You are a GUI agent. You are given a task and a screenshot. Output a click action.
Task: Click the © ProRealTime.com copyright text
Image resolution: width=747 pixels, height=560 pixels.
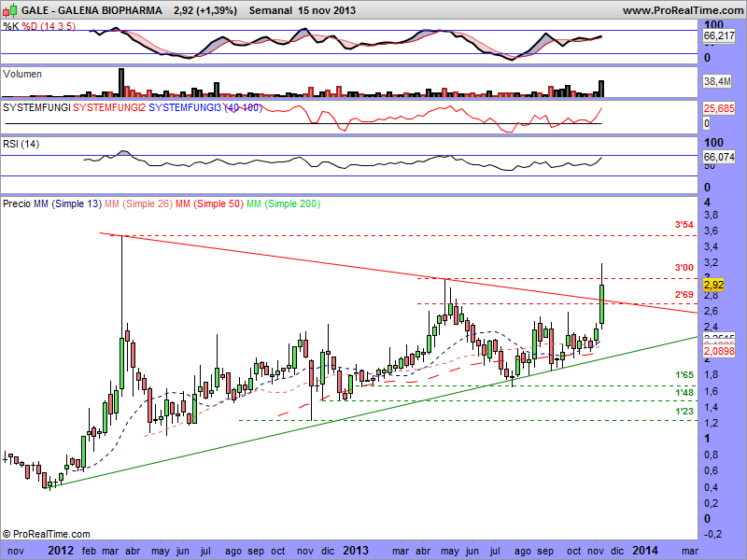[x=46, y=534]
